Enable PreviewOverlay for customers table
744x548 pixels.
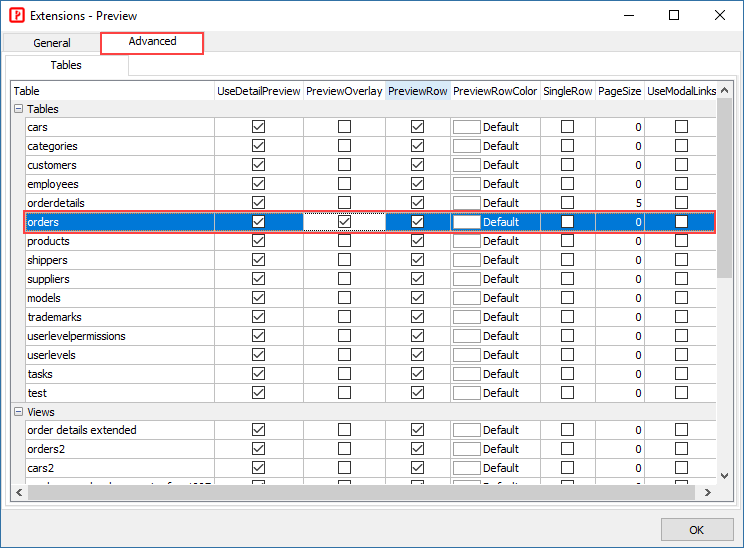pyautogui.click(x=344, y=165)
